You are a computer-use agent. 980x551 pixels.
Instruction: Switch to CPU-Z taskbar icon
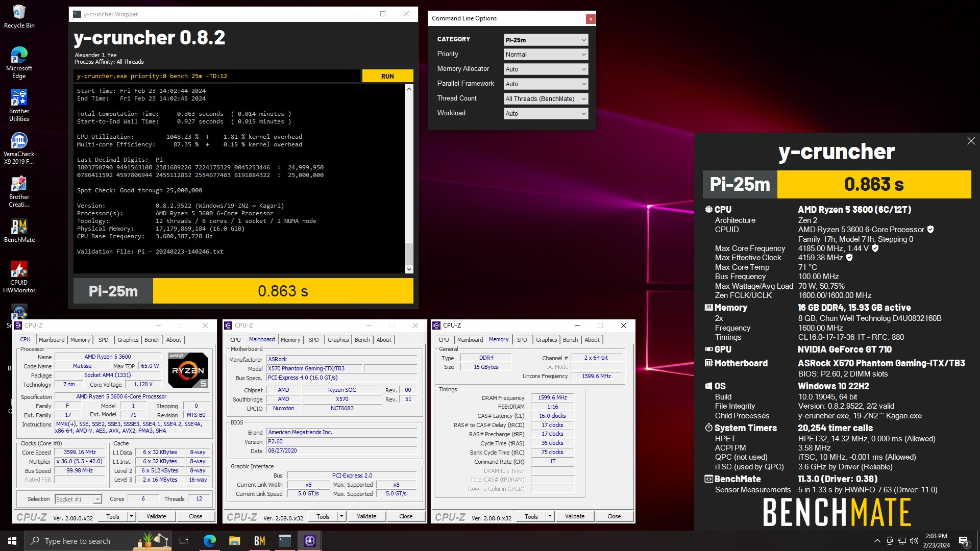click(309, 541)
